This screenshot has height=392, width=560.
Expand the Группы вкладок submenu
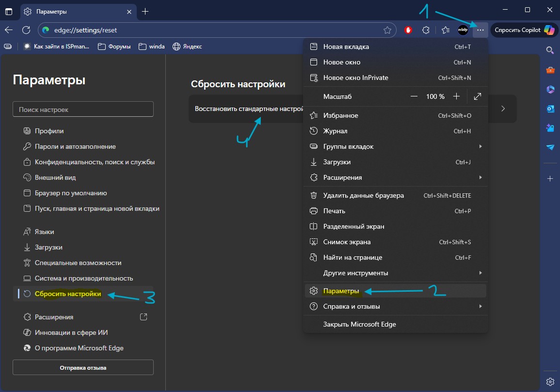coord(395,146)
